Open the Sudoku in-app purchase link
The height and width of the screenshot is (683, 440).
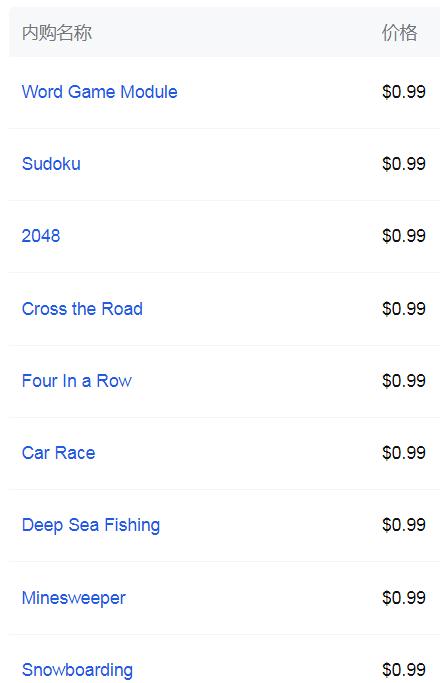[x=51, y=164]
